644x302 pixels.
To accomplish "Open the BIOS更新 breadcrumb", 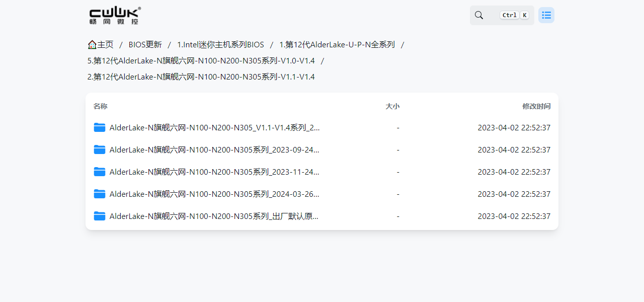I will coord(145,44).
